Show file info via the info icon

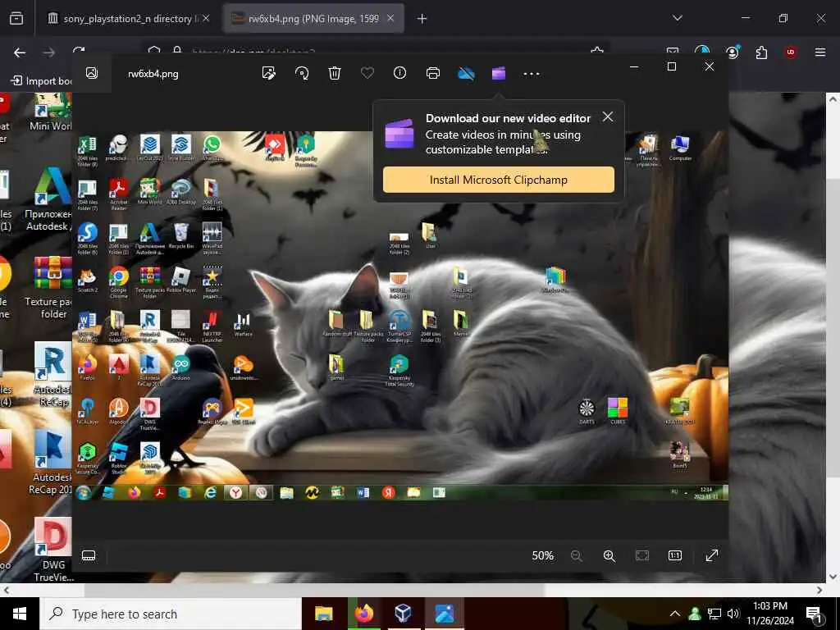(x=399, y=73)
